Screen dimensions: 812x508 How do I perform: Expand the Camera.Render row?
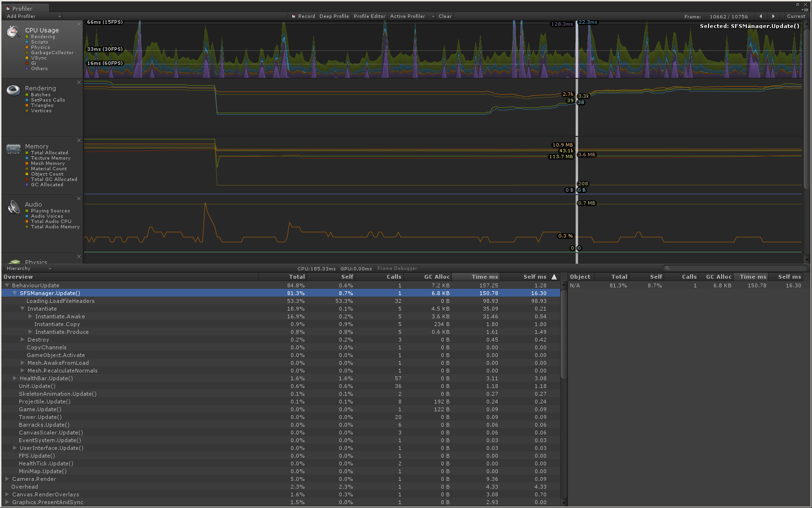click(7, 479)
